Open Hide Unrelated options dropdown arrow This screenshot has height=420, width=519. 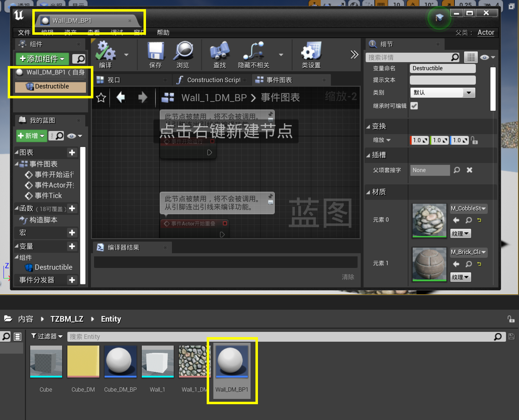click(x=281, y=55)
